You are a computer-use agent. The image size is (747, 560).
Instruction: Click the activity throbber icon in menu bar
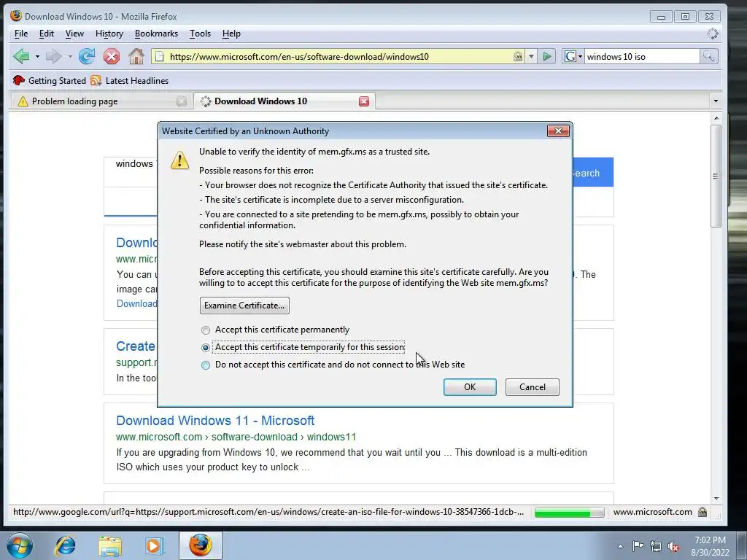point(712,34)
